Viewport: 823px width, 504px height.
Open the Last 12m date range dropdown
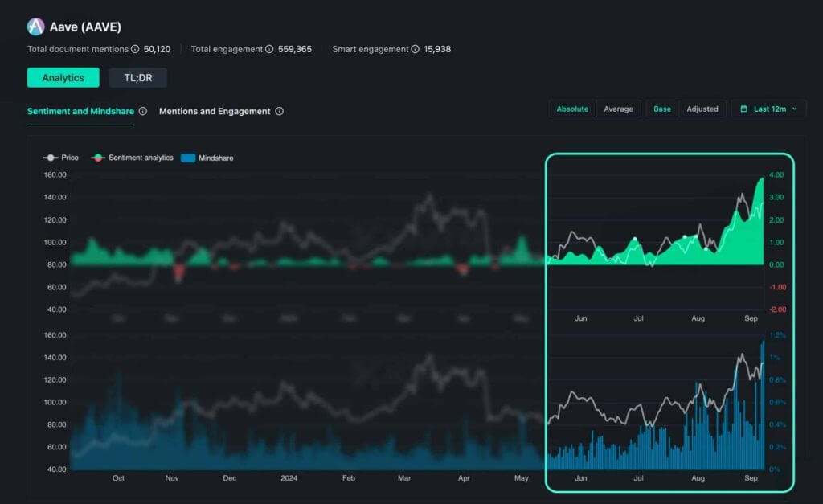pyautogui.click(x=769, y=109)
